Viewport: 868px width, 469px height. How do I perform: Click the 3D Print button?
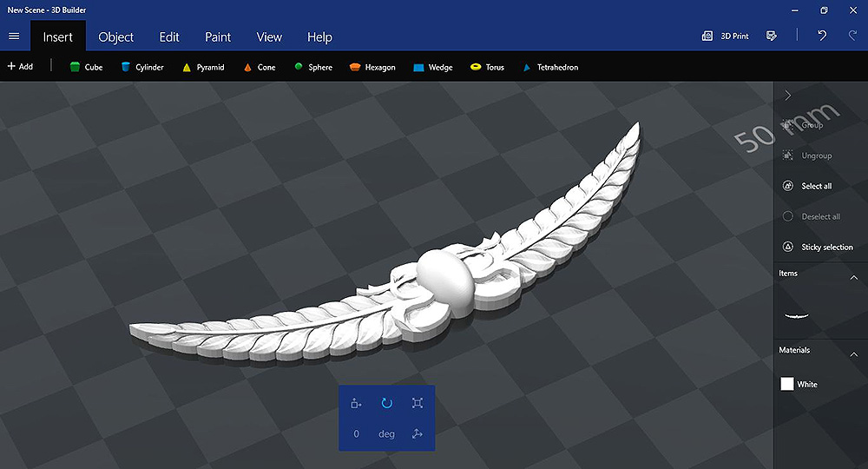726,36
